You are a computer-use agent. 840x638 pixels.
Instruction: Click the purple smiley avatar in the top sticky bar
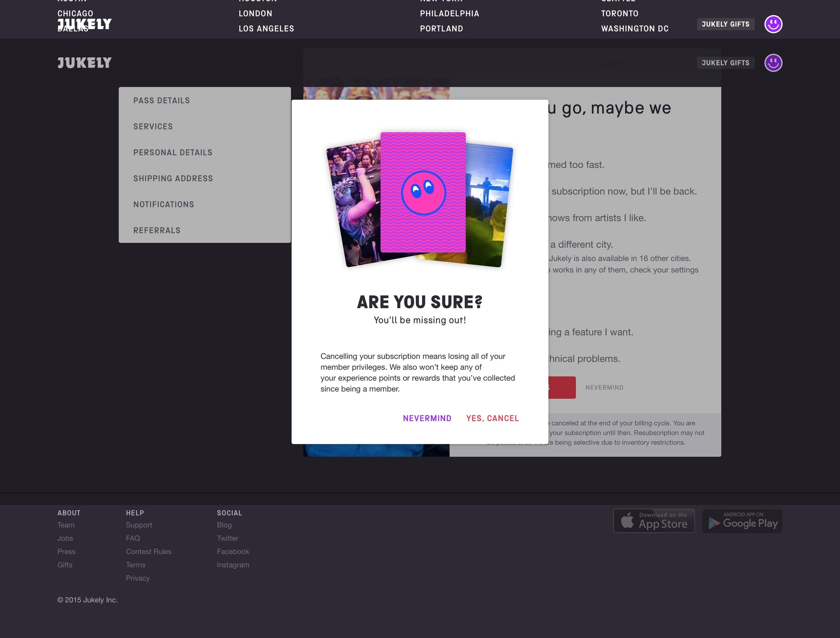pos(773,24)
